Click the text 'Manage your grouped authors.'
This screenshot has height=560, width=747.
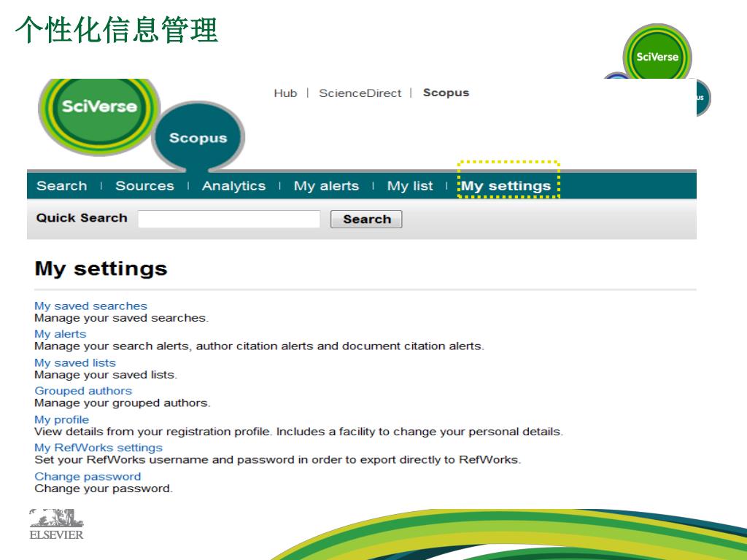click(x=123, y=402)
